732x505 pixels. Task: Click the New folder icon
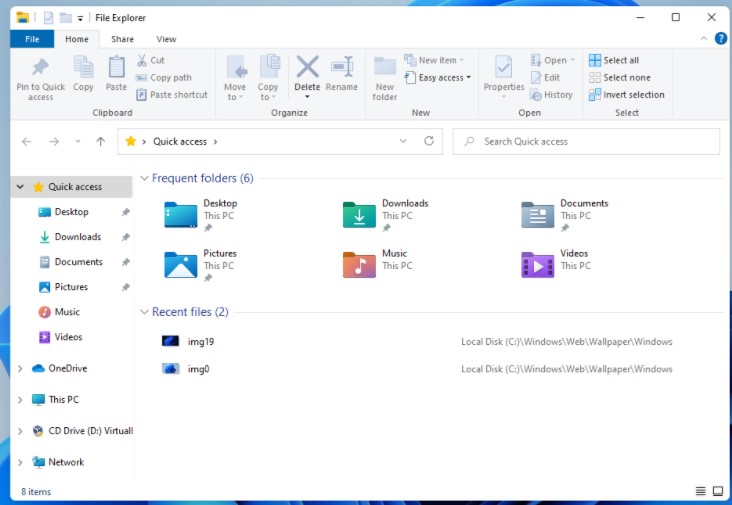coord(385,68)
